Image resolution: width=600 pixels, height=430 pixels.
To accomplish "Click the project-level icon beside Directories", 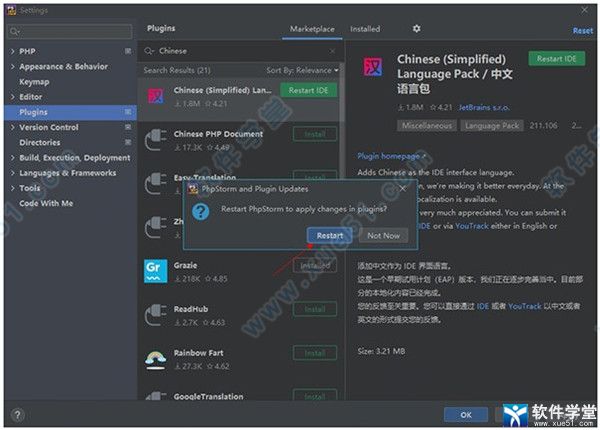I will coord(128,142).
